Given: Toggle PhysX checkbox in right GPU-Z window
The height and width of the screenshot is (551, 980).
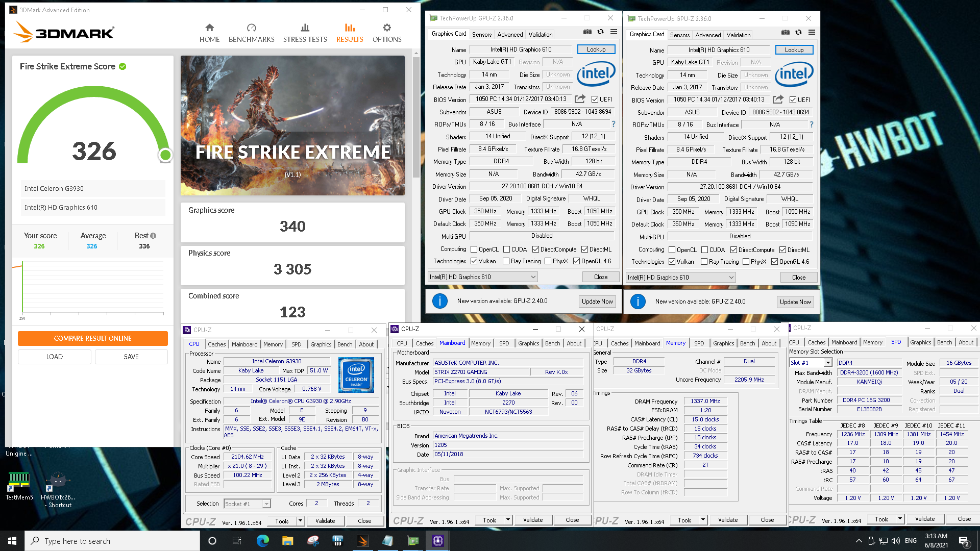Looking at the screenshot, I should (746, 262).
